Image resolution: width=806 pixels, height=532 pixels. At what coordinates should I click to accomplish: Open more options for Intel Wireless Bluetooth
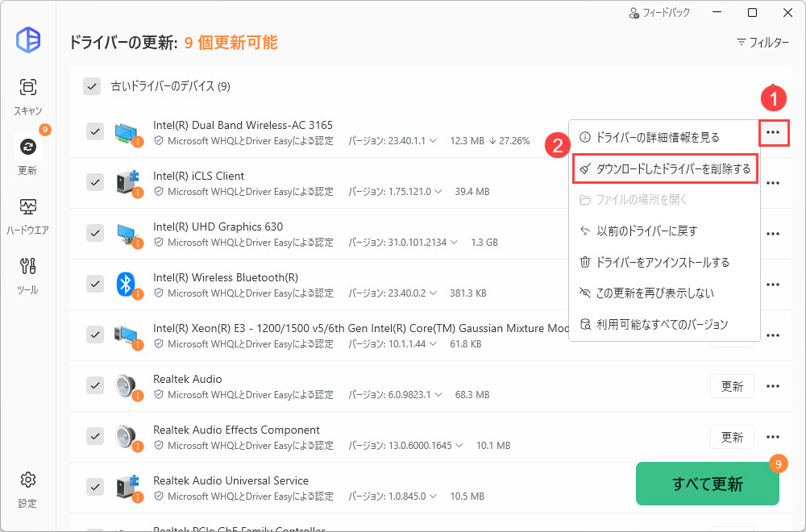point(773,285)
